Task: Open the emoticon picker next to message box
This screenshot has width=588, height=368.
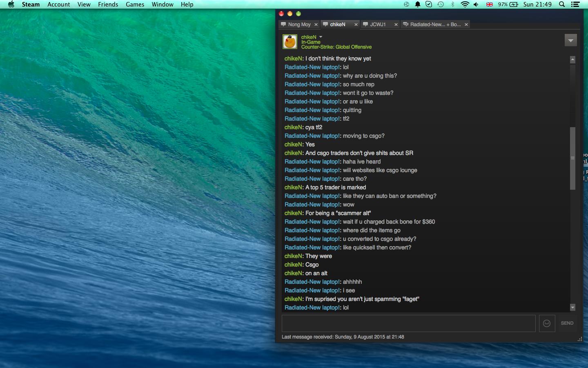Action: pyautogui.click(x=547, y=323)
